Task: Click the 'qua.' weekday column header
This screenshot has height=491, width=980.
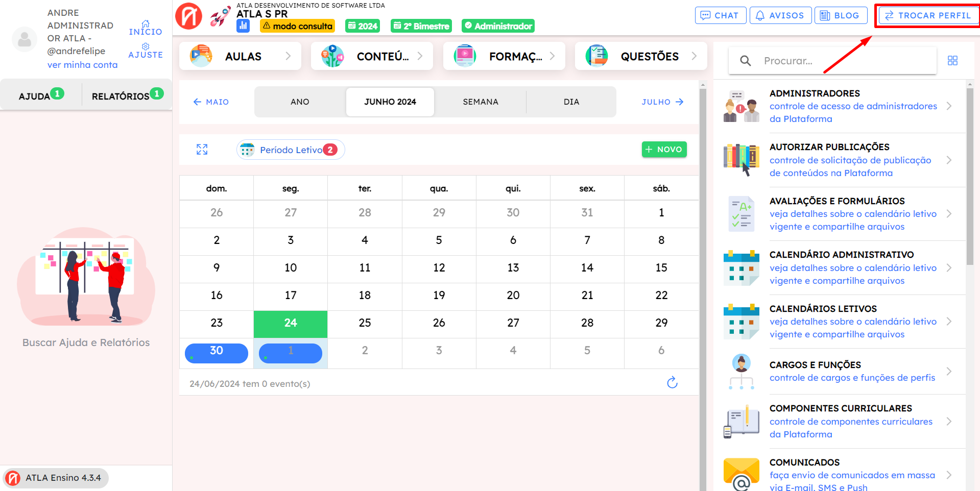Action: pos(439,188)
